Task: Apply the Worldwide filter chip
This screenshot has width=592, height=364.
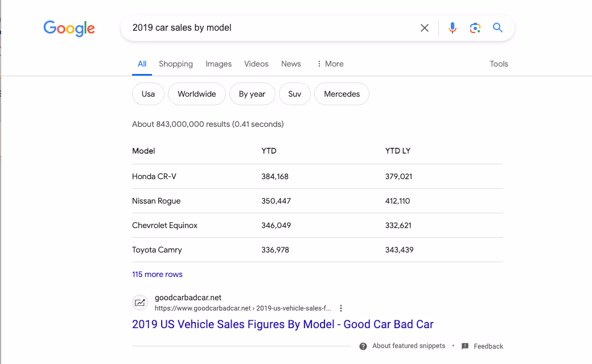Action: pos(197,94)
